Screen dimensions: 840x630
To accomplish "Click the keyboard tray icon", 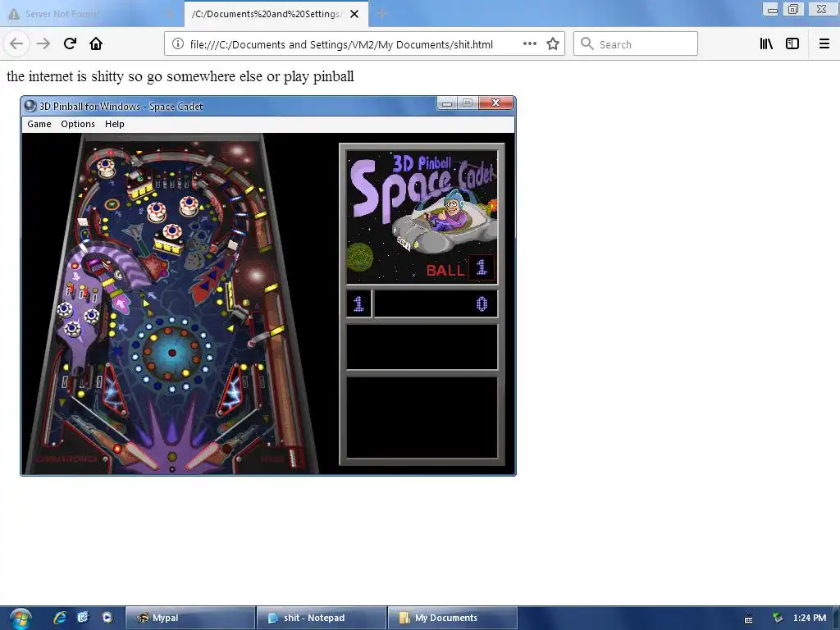I will pyautogui.click(x=748, y=619).
